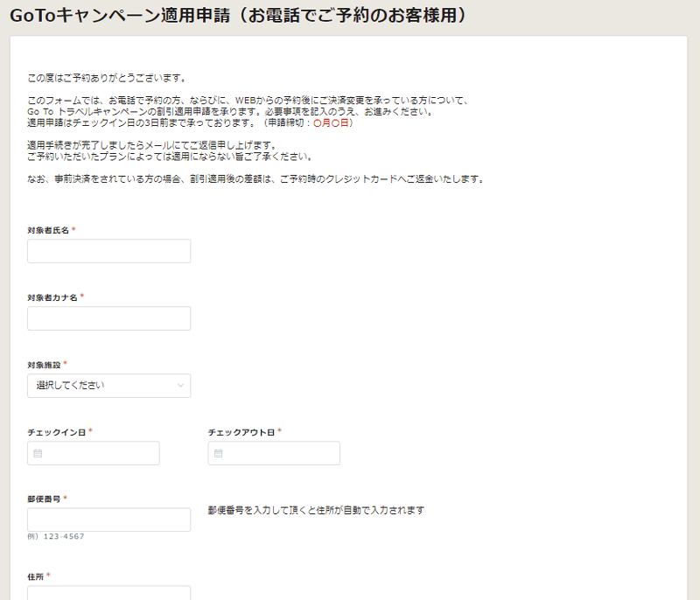Click the 対象施設 field label
Screen dimensions: 700x600
[44, 364]
